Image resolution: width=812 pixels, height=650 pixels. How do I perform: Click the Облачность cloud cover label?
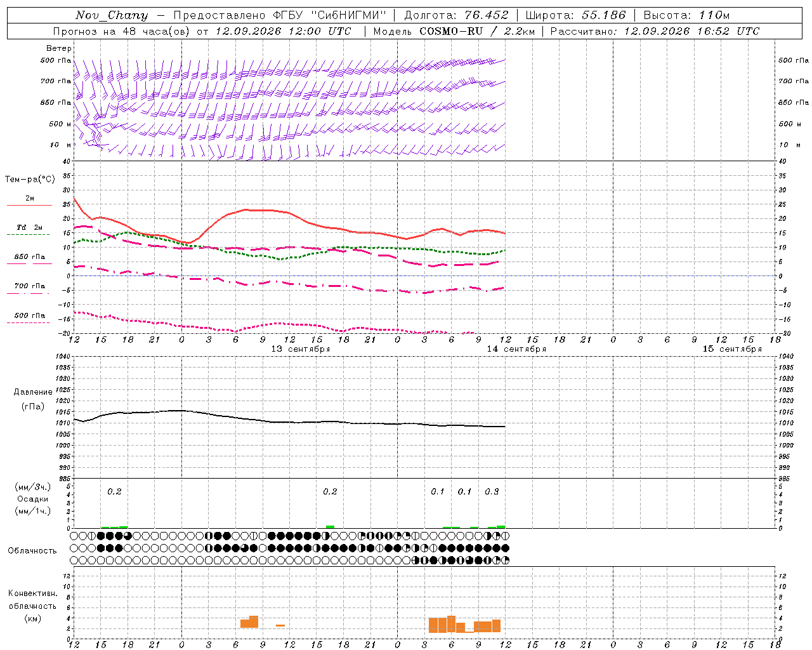click(32, 550)
